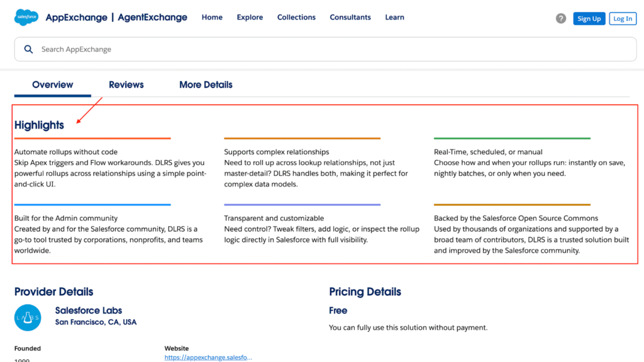Click the Log In button
This screenshot has width=644, height=362.
623,18
